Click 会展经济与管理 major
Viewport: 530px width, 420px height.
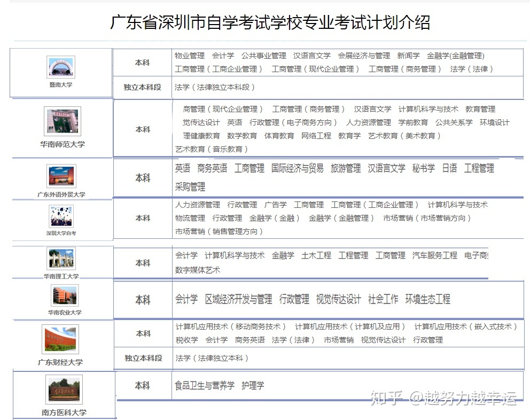(x=364, y=56)
